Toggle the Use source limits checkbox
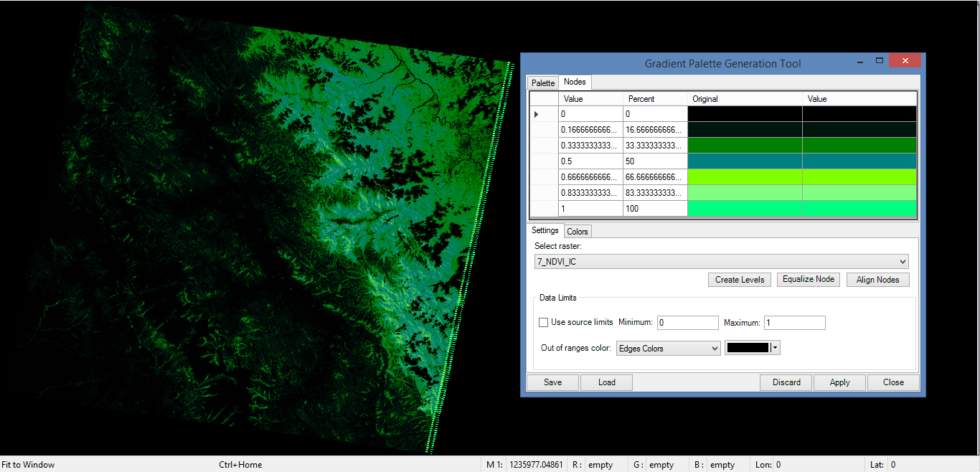The height and width of the screenshot is (472, 980). coord(544,323)
